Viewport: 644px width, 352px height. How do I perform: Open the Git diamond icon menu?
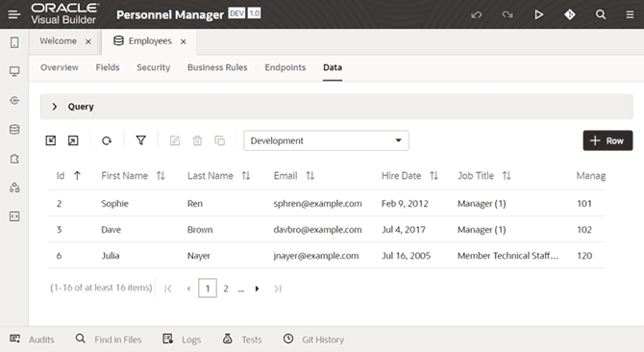pyautogui.click(x=570, y=14)
